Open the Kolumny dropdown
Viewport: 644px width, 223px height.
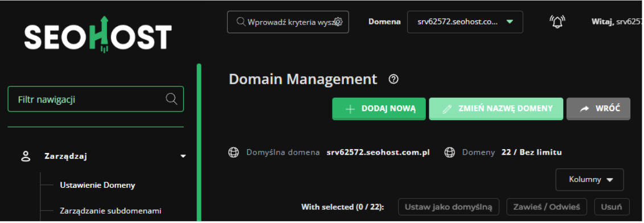[589, 179]
